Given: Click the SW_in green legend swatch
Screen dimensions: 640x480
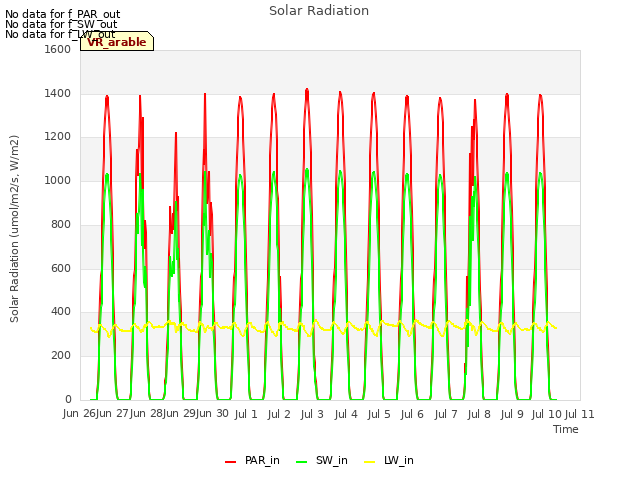Looking at the screenshot, I should tap(301, 462).
